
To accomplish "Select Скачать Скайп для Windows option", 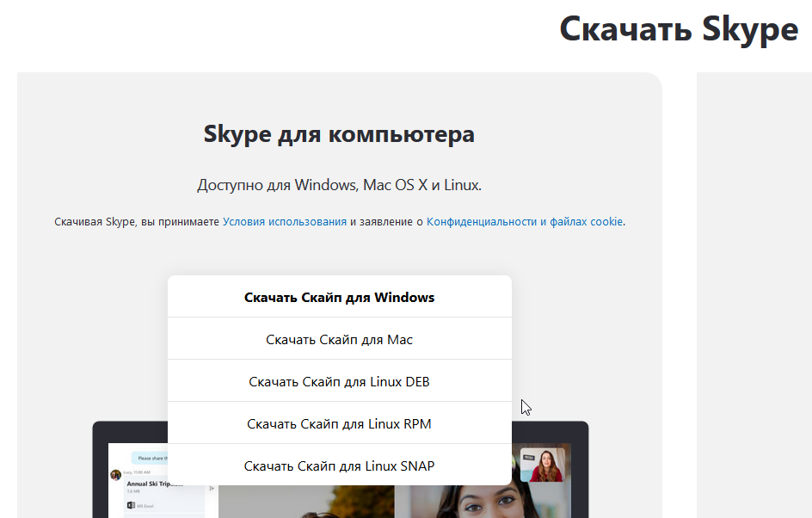I will 339,297.
